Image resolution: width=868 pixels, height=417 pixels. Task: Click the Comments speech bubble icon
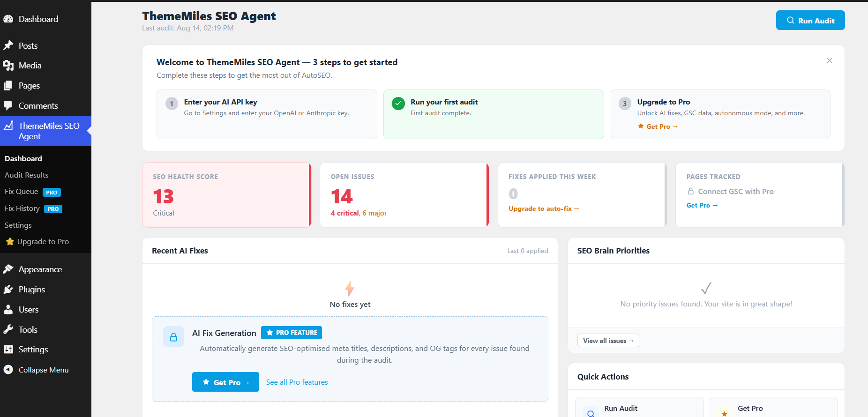tap(8, 106)
